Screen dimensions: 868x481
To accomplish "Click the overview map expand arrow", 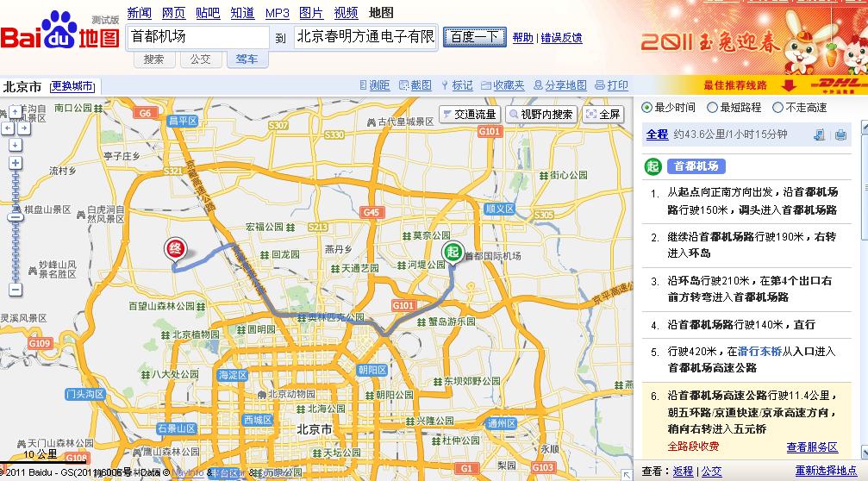I will pos(626,474).
